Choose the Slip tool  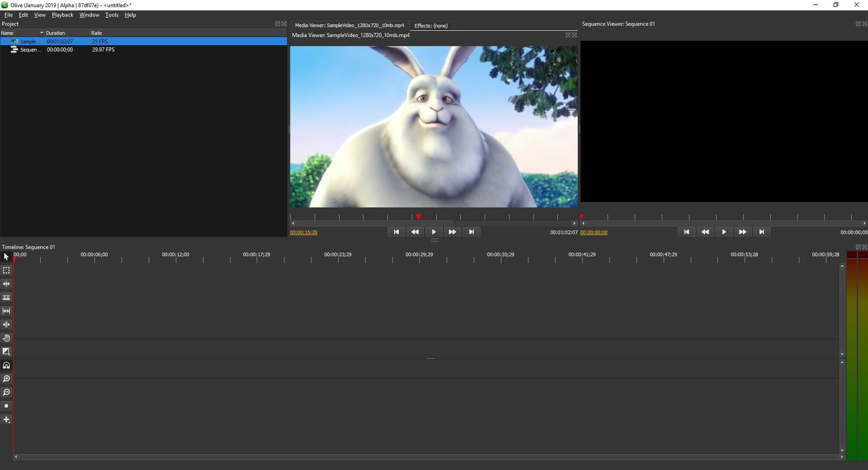coord(6,311)
